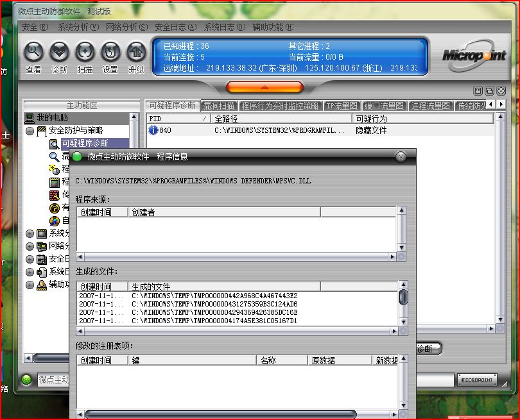Click the 键 column header in registry list

coord(192,360)
